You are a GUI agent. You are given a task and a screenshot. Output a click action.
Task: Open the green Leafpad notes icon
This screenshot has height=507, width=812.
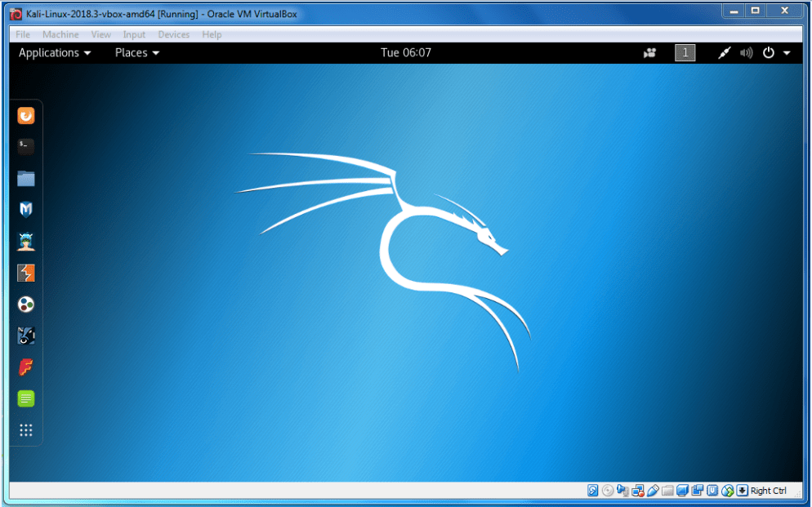point(26,399)
